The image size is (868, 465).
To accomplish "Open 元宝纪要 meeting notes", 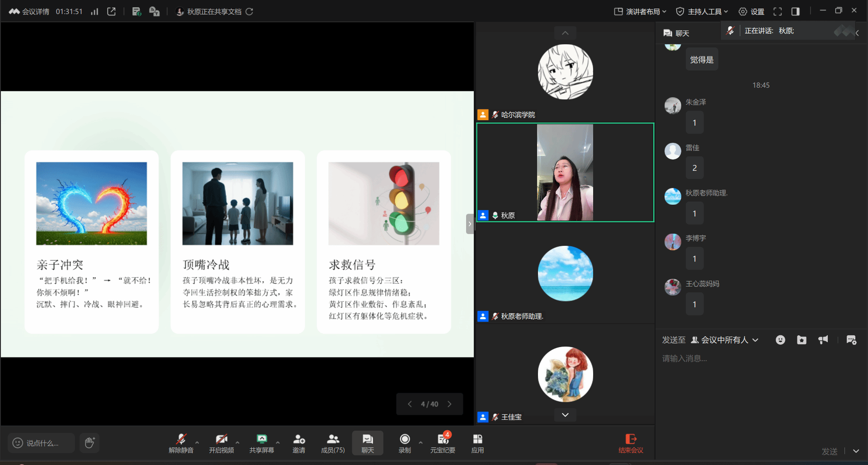I will 443,443.
